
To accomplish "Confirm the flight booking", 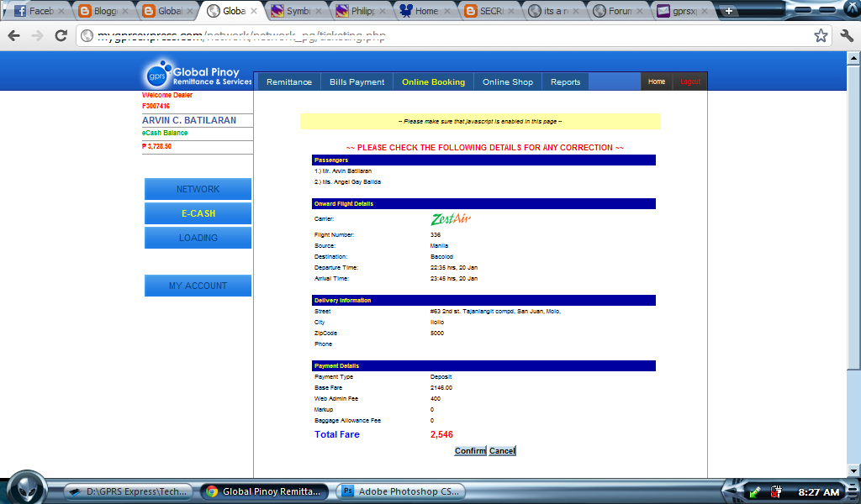I will 470,451.
